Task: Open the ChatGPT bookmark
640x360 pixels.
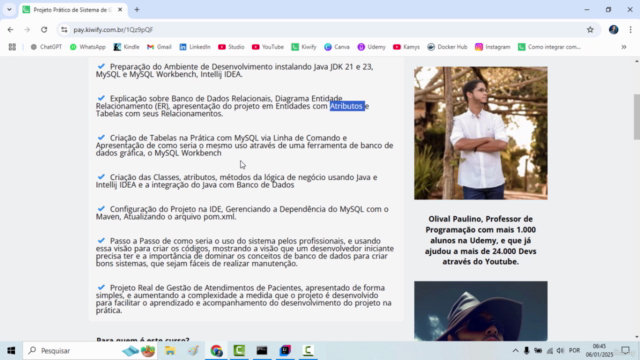Action: [46, 47]
